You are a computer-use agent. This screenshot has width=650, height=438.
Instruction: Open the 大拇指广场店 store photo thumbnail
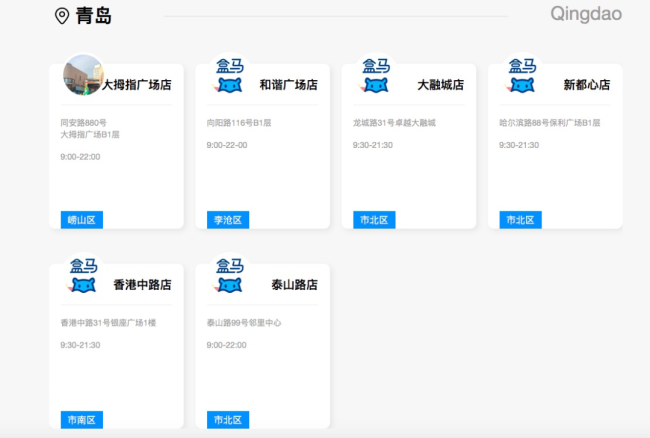tap(83, 75)
